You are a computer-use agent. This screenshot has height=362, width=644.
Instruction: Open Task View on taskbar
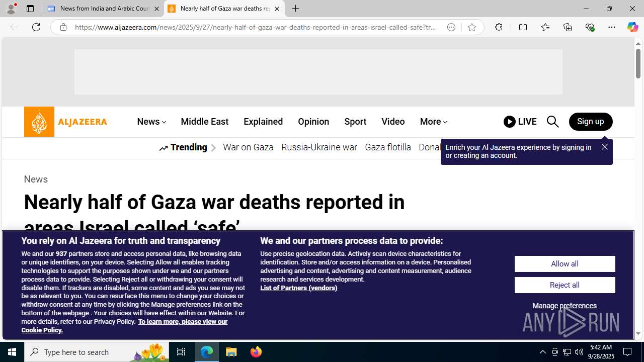181,352
